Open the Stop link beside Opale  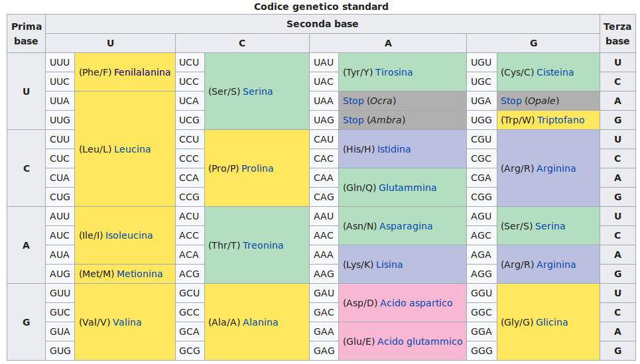(x=511, y=101)
